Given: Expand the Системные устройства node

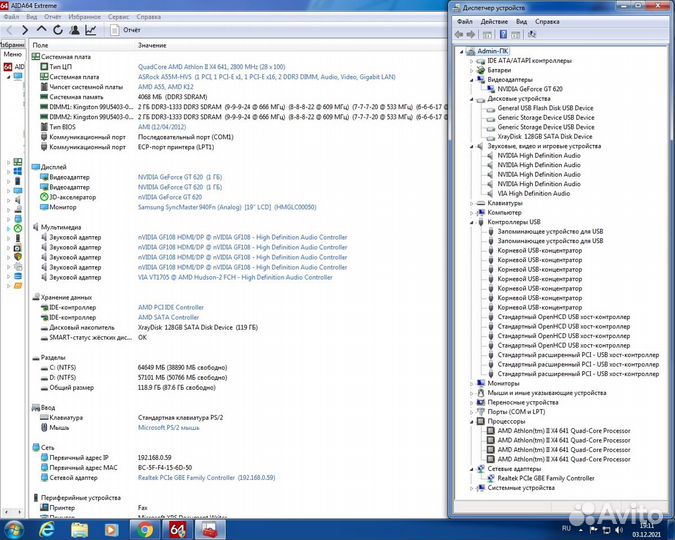Looking at the screenshot, I should tap(471, 488).
